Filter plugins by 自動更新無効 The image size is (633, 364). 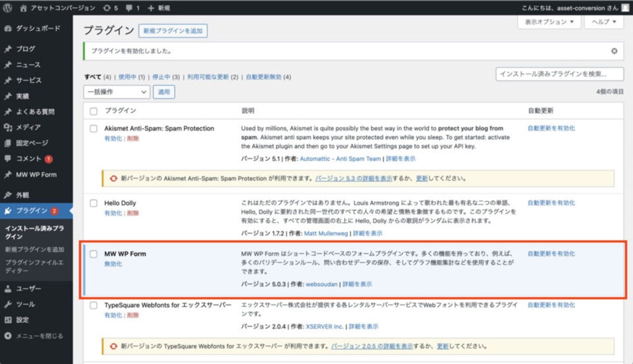click(264, 77)
